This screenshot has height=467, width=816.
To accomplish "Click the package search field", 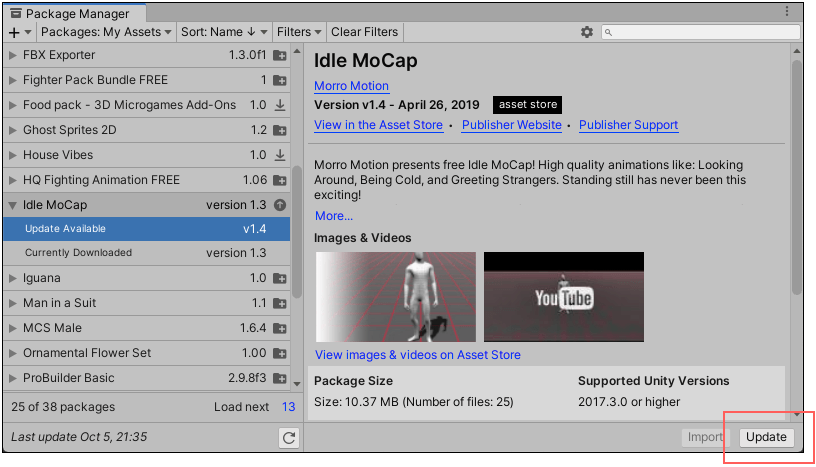I will click(707, 32).
